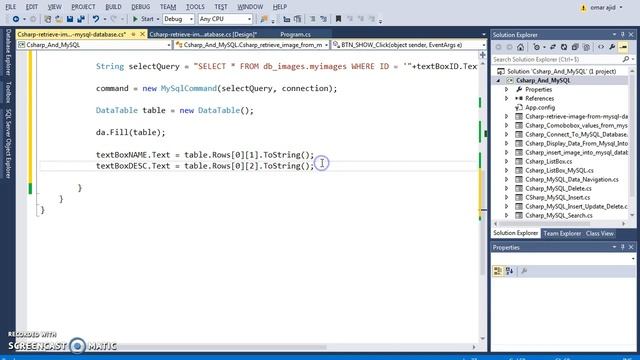Click the Find in Files toolbar icon
The height and width of the screenshot is (360, 640).
click(264, 19)
